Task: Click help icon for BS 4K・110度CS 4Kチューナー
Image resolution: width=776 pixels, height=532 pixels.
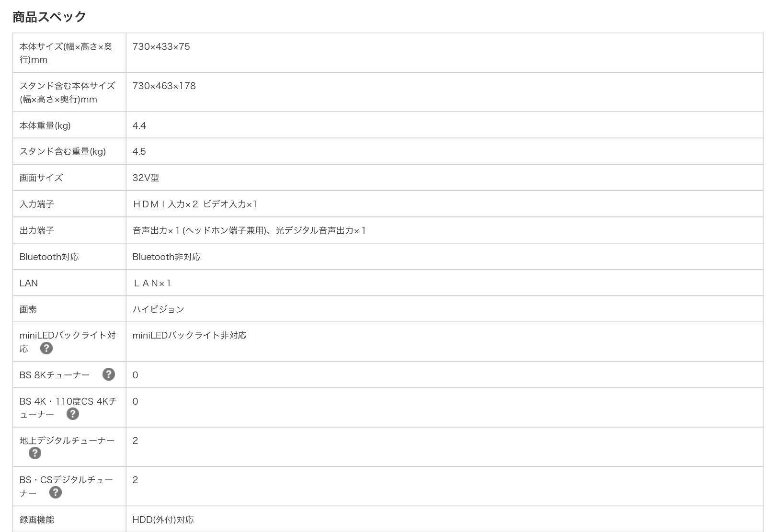Action: [x=72, y=414]
